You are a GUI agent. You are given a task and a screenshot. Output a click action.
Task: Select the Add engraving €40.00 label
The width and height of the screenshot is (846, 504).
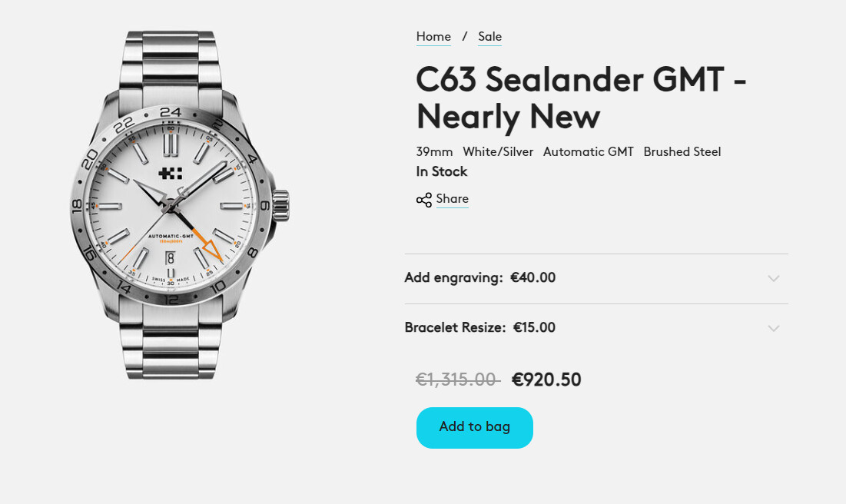[x=479, y=277]
